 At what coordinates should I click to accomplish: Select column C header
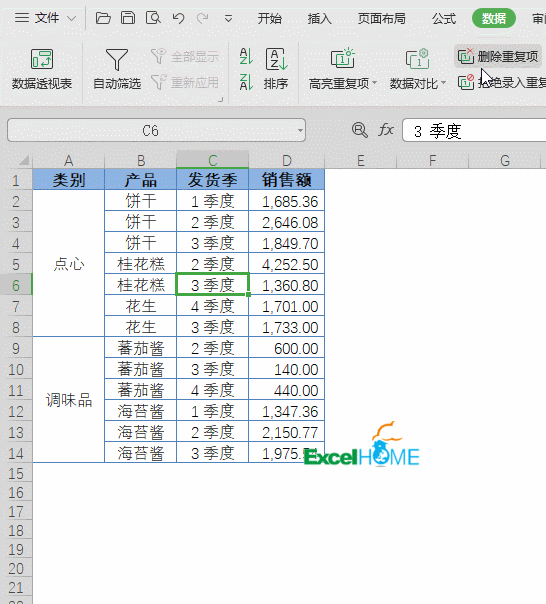pyautogui.click(x=213, y=160)
